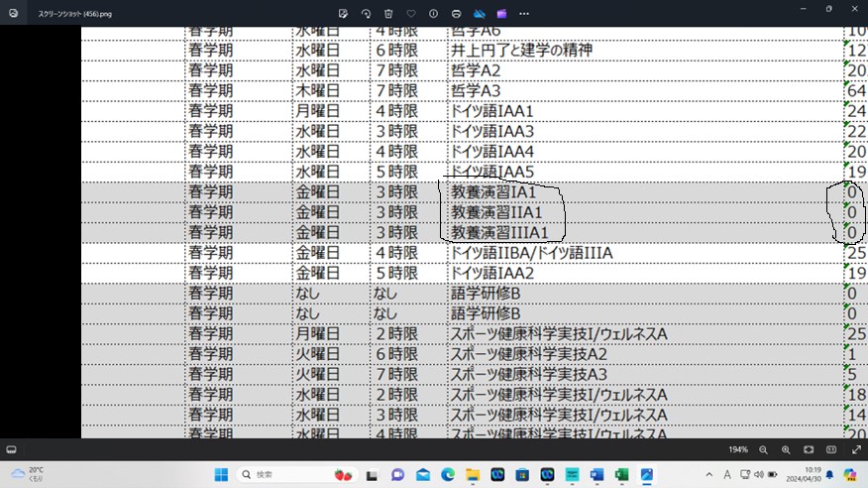Open the Edit image tool
The height and width of the screenshot is (488, 868).
click(343, 13)
